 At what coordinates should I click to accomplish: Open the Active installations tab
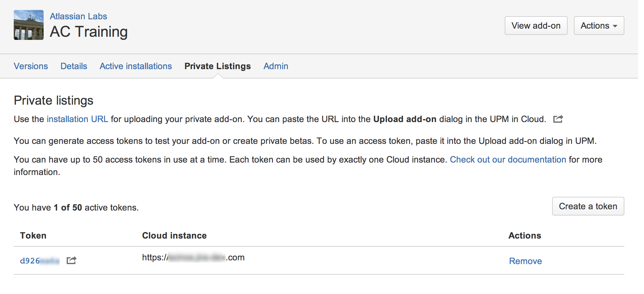(x=136, y=66)
